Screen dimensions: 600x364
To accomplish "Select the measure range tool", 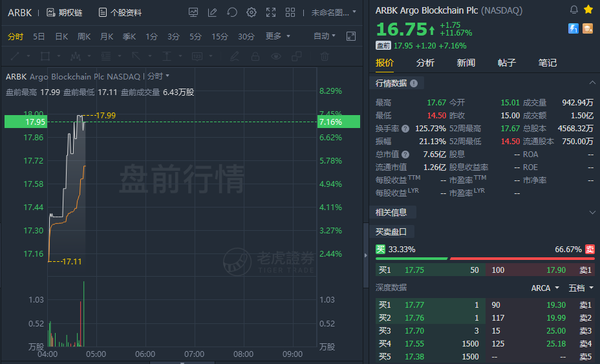I will (x=197, y=57).
